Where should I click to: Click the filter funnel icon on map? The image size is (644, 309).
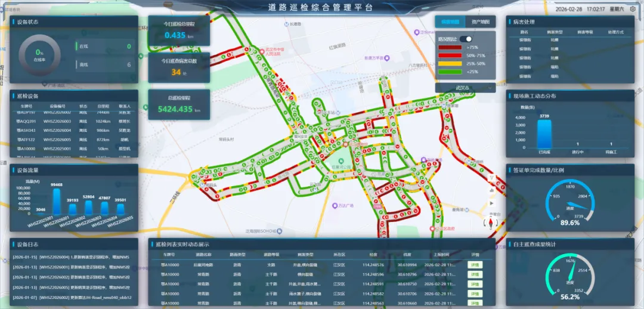491,178
